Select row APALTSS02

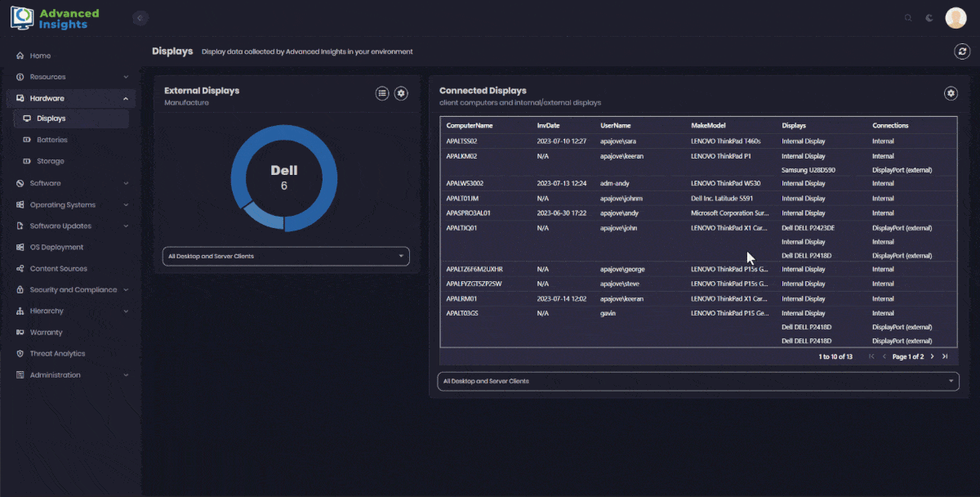pos(698,141)
